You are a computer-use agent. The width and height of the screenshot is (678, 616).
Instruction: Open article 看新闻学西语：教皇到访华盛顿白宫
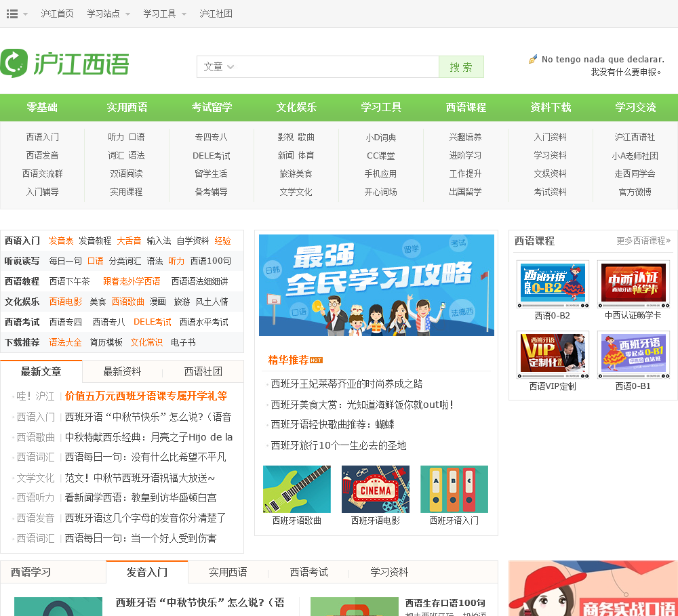pos(140,497)
